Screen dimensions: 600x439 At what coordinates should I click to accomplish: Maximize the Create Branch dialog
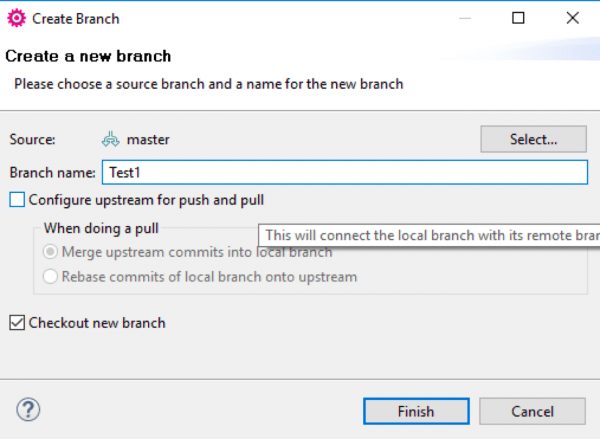(x=518, y=18)
